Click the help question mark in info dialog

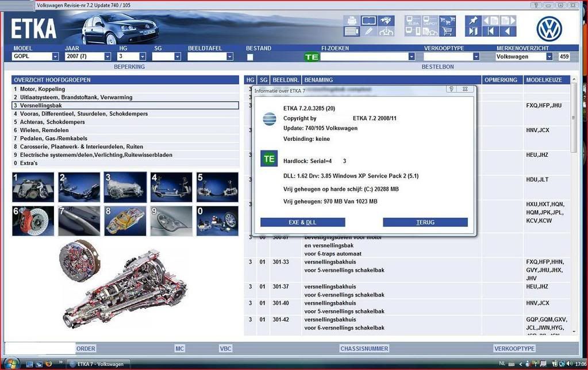coord(451,89)
